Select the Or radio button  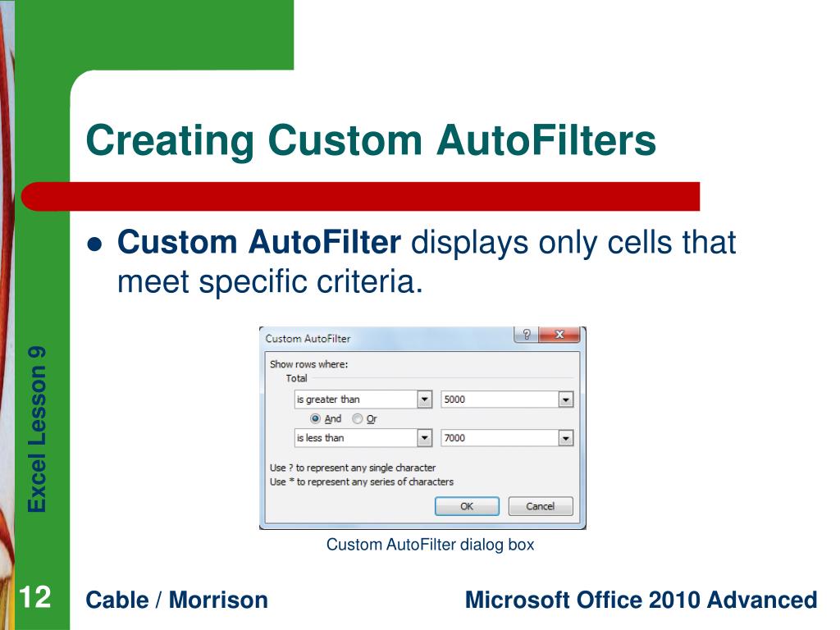(358, 418)
